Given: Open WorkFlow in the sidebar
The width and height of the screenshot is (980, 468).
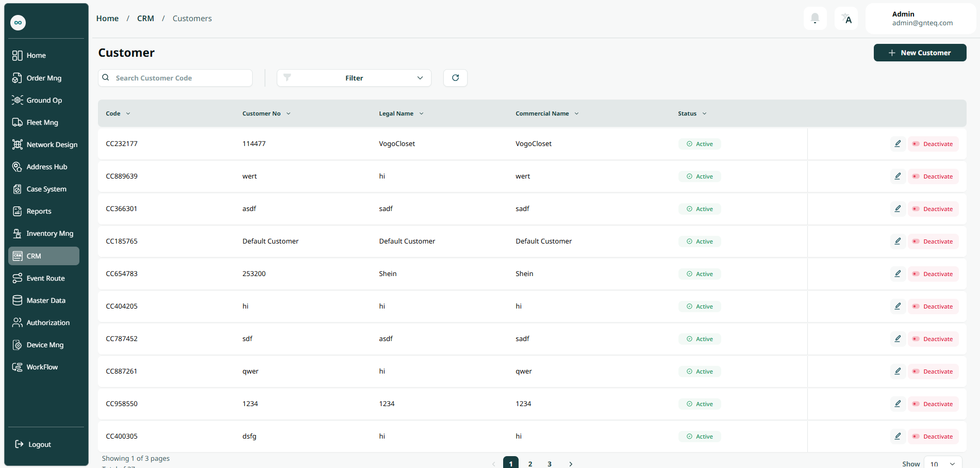Looking at the screenshot, I should 44,367.
